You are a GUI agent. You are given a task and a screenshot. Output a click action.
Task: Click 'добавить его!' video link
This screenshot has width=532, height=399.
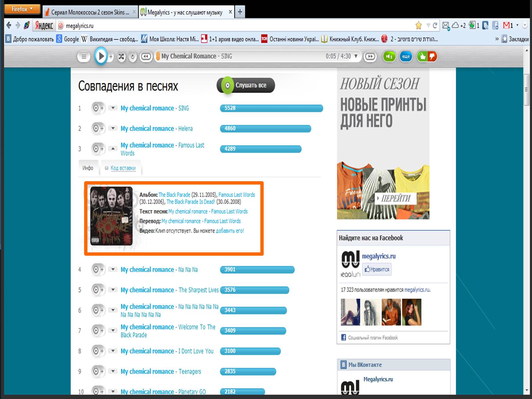tap(230, 231)
